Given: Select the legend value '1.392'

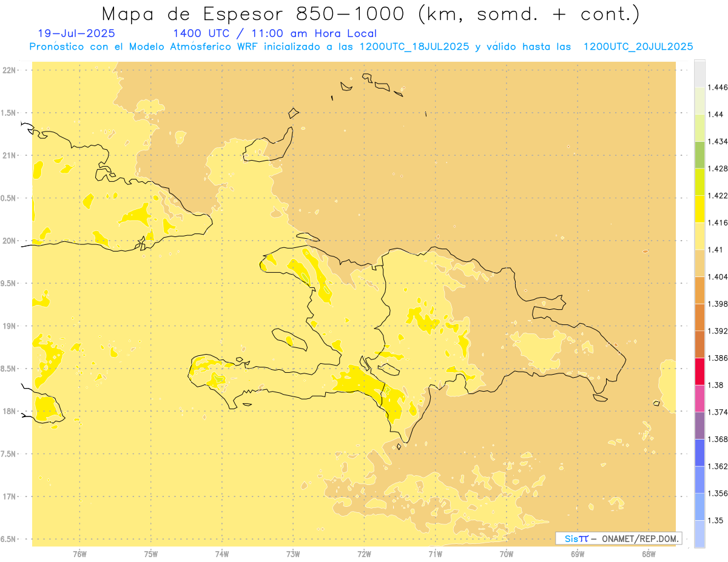Looking at the screenshot, I should pyautogui.click(x=718, y=331).
